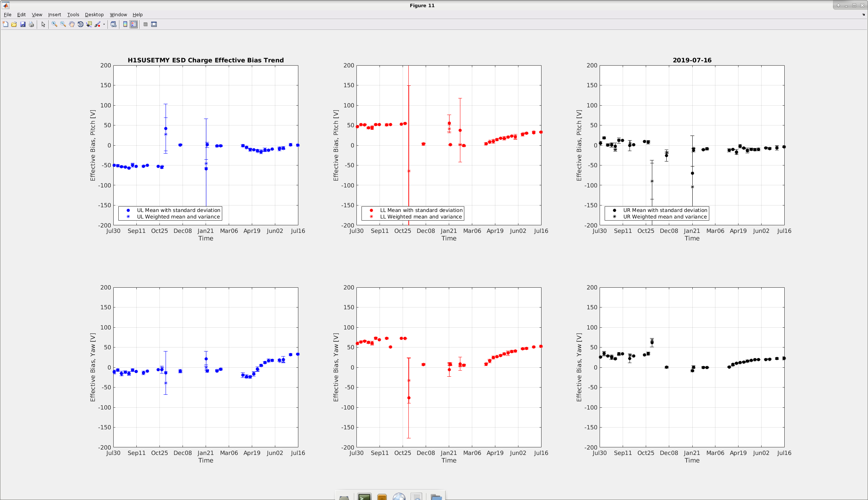Click the Hide Plot Tools icon
The width and height of the screenshot is (868, 500).
pos(145,24)
